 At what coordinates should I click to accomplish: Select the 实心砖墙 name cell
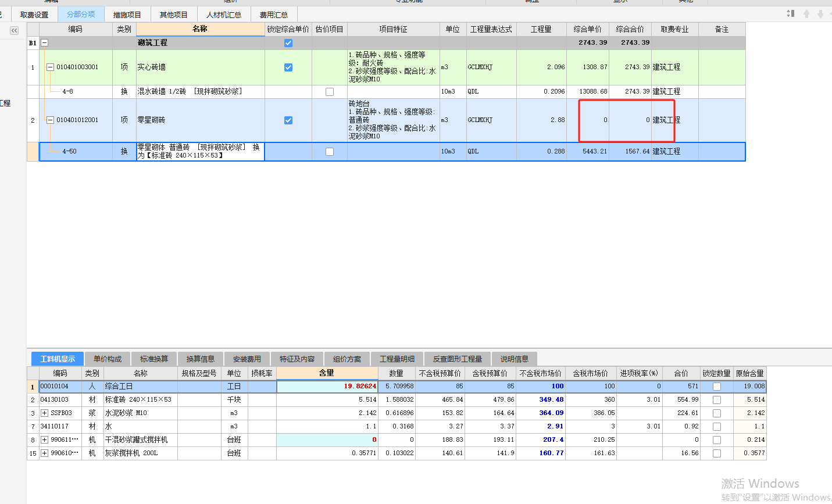click(x=201, y=67)
